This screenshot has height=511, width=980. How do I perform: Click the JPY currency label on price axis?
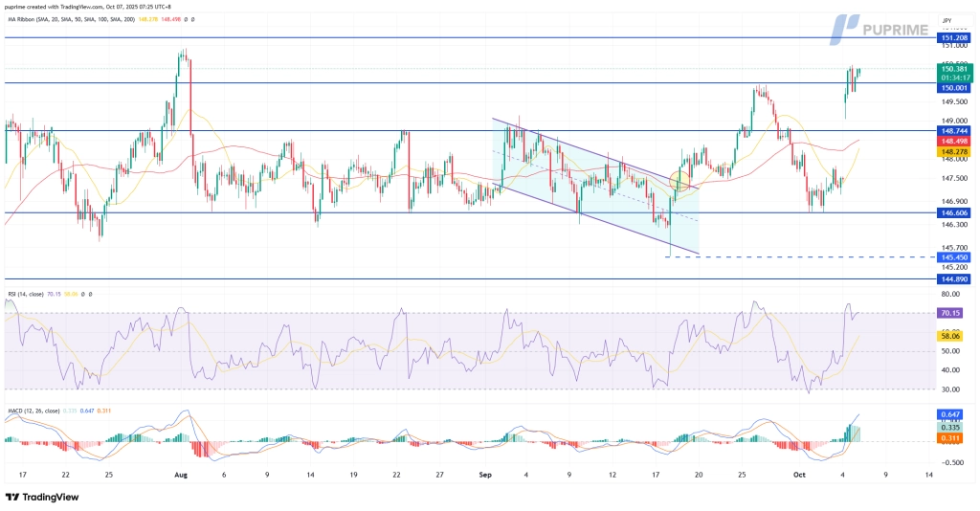pyautogui.click(x=947, y=20)
